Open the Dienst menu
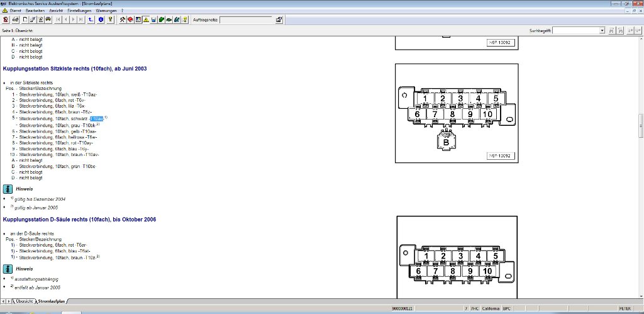The width and height of the screenshot is (644, 314). 15,11
